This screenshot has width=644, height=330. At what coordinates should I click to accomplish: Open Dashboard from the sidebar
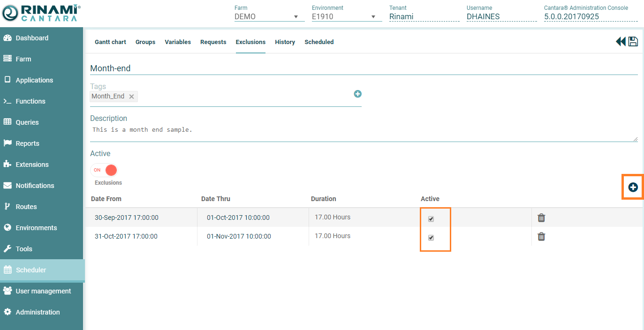(x=32, y=38)
